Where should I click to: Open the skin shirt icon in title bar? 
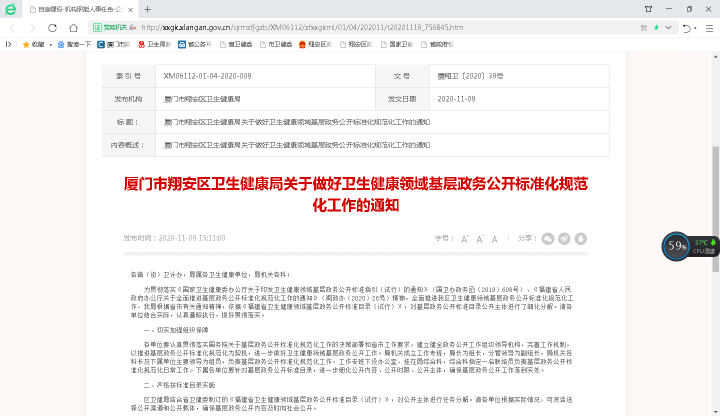pyautogui.click(x=648, y=9)
